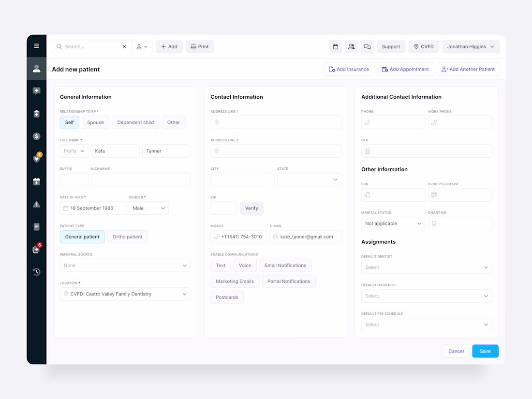Focus the e-mail field kate_tanner@gmail.com
Image resolution: width=532 pixels, height=399 pixels.
(305, 237)
